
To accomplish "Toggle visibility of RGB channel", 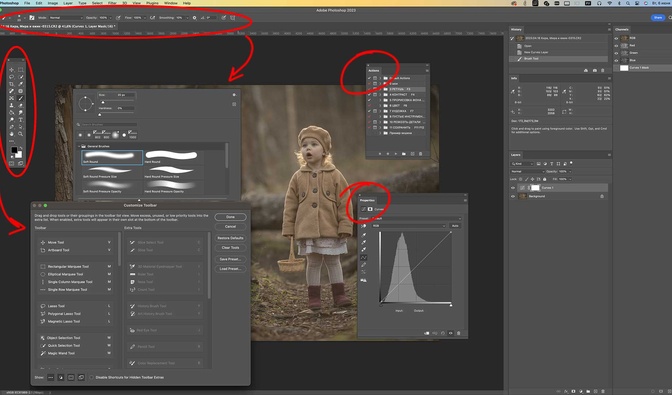I will click(x=616, y=38).
